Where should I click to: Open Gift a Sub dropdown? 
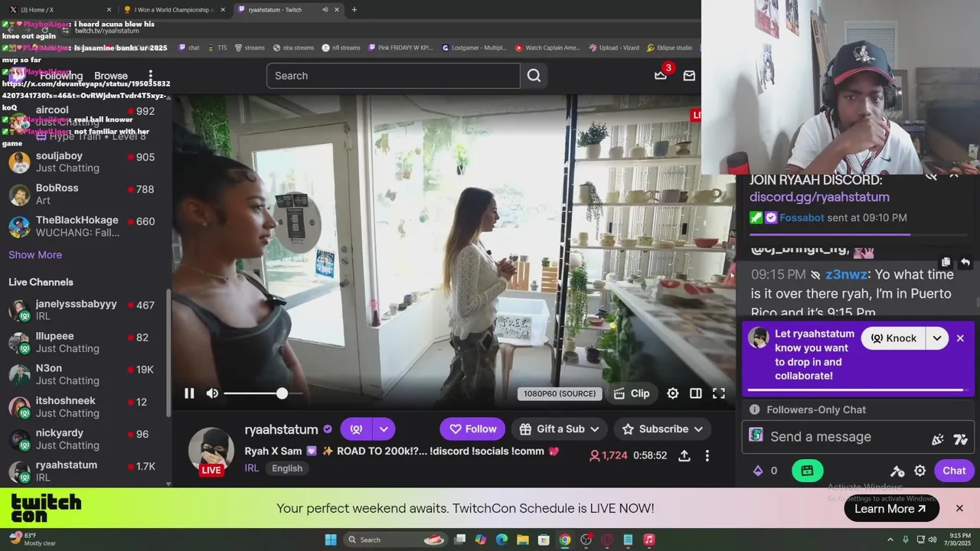coord(560,429)
